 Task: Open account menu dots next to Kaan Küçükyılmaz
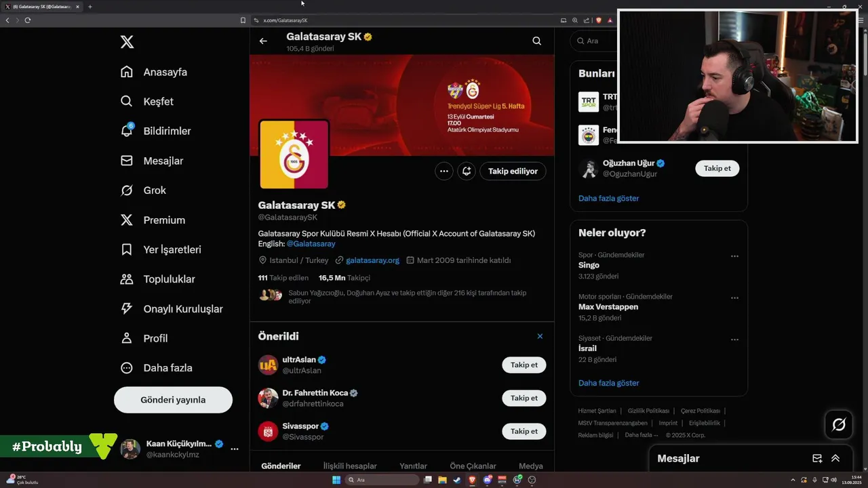(x=235, y=449)
